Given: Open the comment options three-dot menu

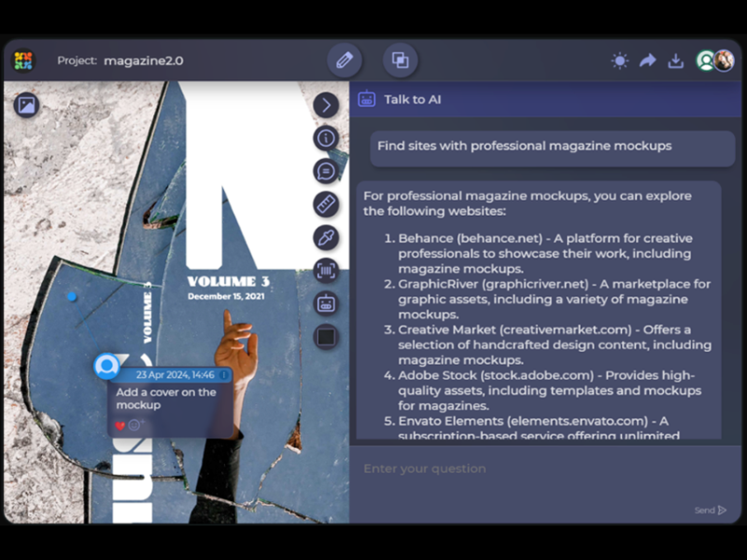Looking at the screenshot, I should coord(224,375).
